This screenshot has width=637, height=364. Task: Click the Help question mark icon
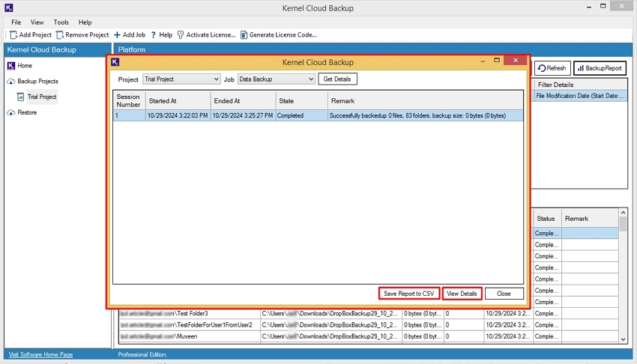153,35
